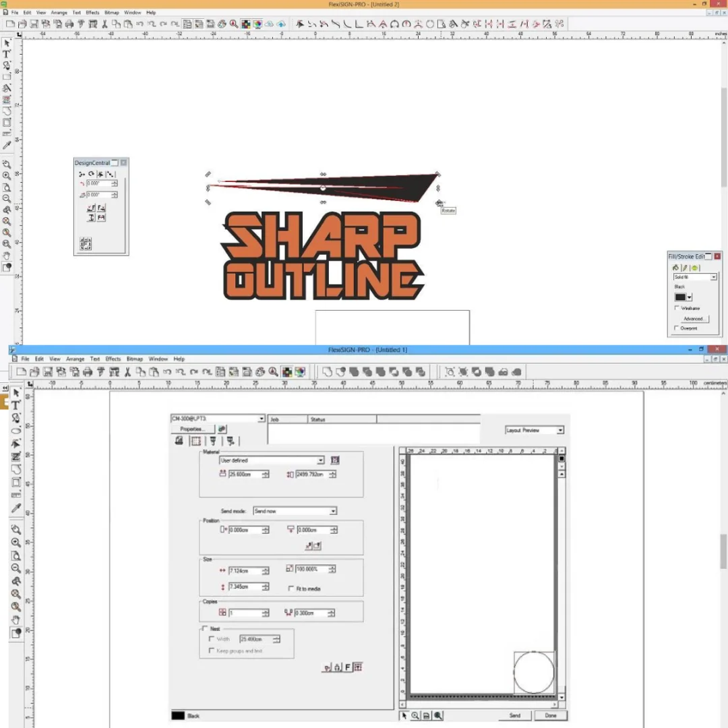Open the 'User defined' material dropdown
The height and width of the screenshot is (728, 728).
(320, 460)
